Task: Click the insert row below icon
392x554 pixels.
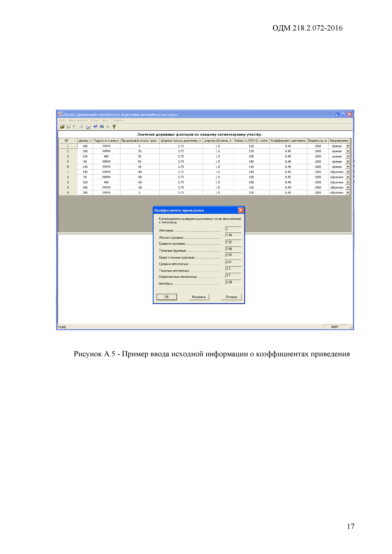Action: point(102,127)
